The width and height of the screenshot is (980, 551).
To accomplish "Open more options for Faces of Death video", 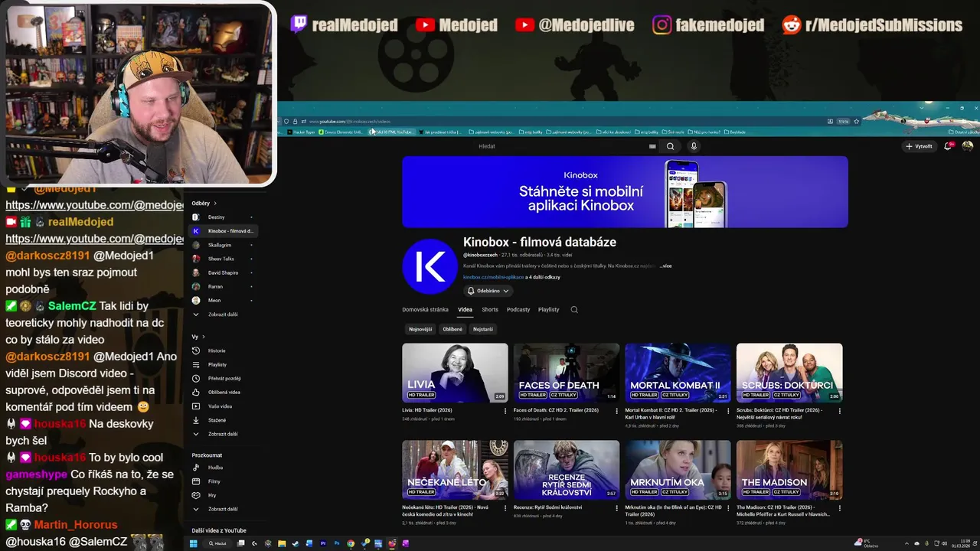I will point(616,411).
